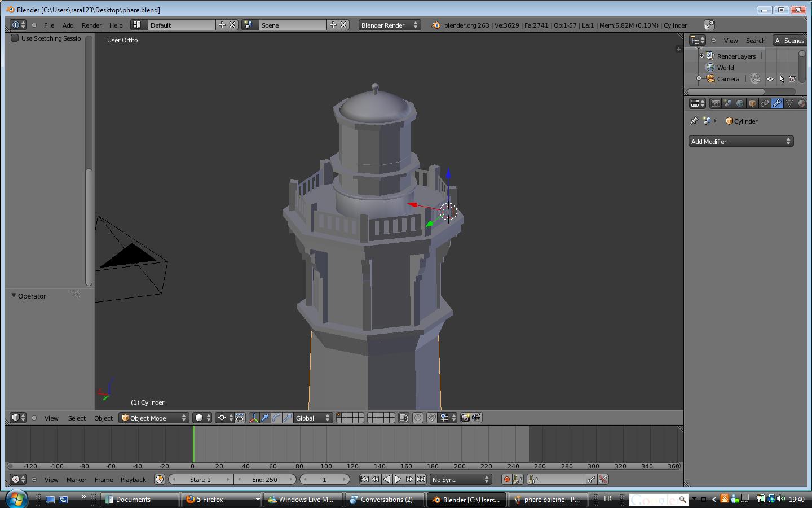The image size is (812, 508).
Task: Open the Select menu in 3D view header
Action: tap(77, 418)
